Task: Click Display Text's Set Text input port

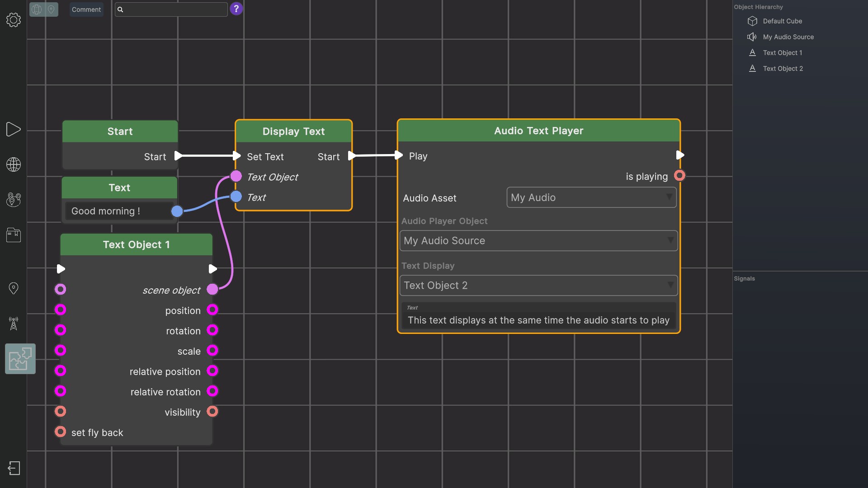Action: [x=236, y=156]
